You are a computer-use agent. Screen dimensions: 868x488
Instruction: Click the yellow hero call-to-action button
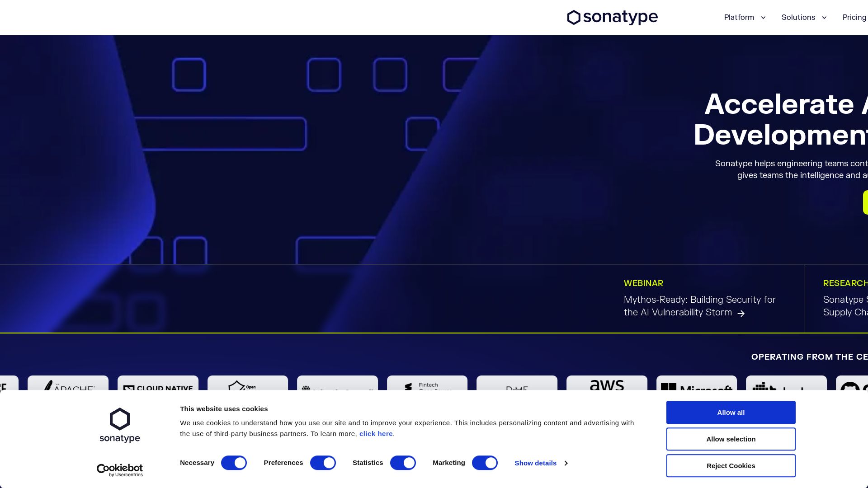click(x=865, y=202)
